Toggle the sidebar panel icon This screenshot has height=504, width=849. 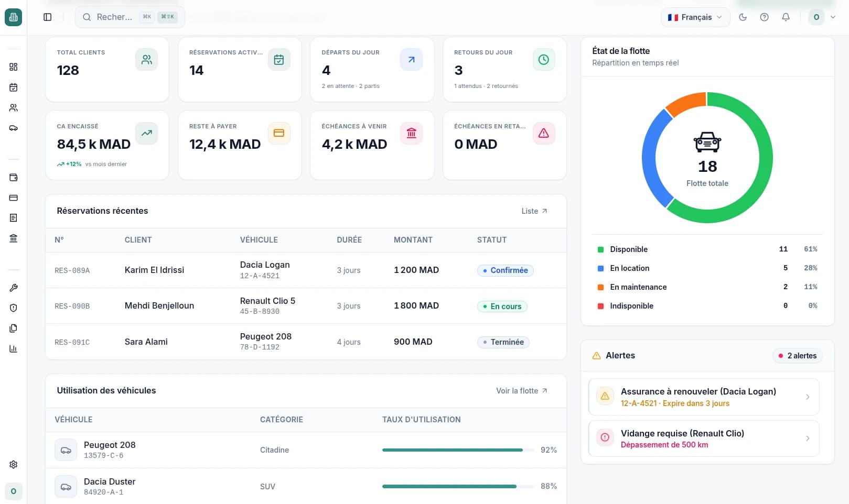48,17
